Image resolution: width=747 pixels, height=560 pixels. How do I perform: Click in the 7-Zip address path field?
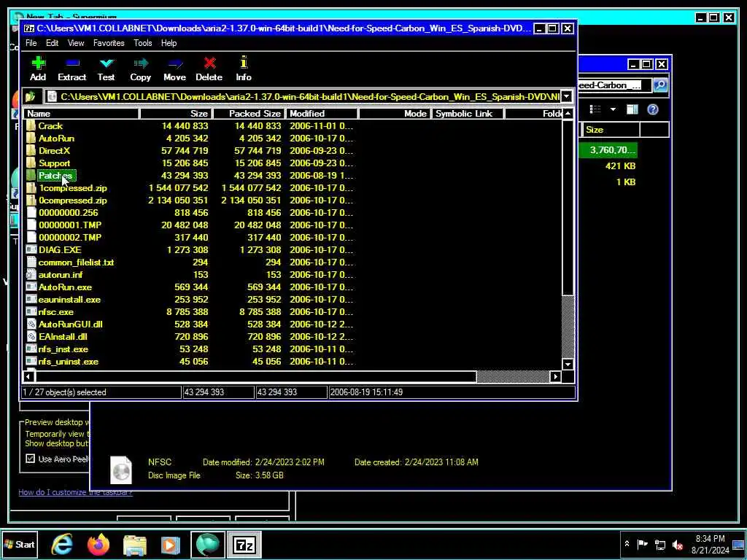point(303,97)
